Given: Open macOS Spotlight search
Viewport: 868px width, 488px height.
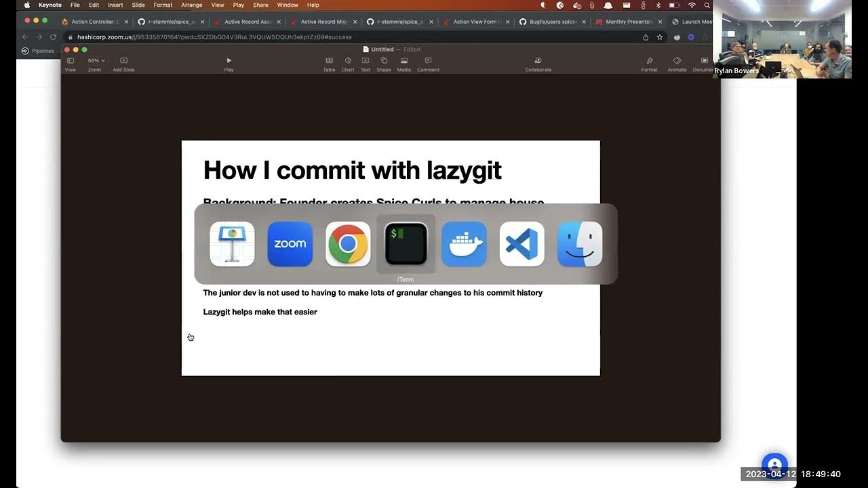Looking at the screenshot, I should (707, 5).
